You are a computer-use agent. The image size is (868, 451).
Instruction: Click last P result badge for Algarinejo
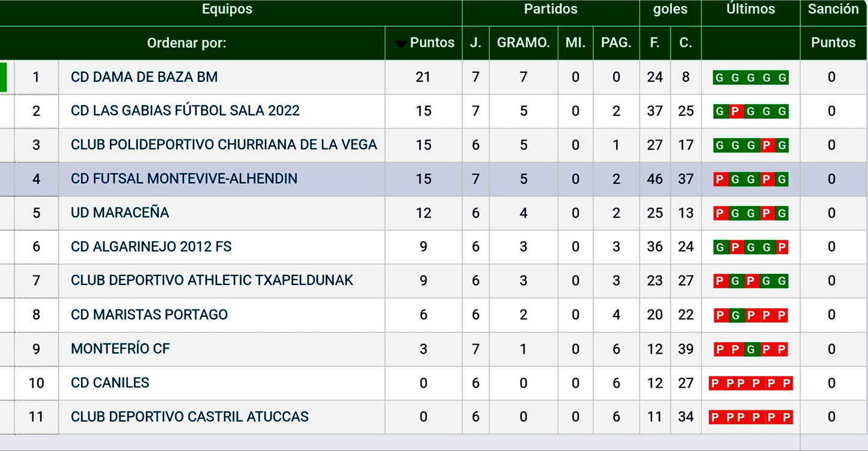781,247
